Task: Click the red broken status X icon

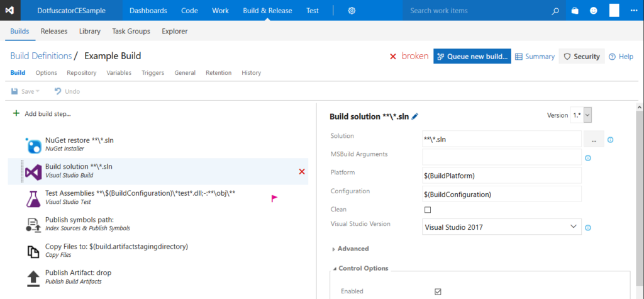Action: tap(392, 57)
